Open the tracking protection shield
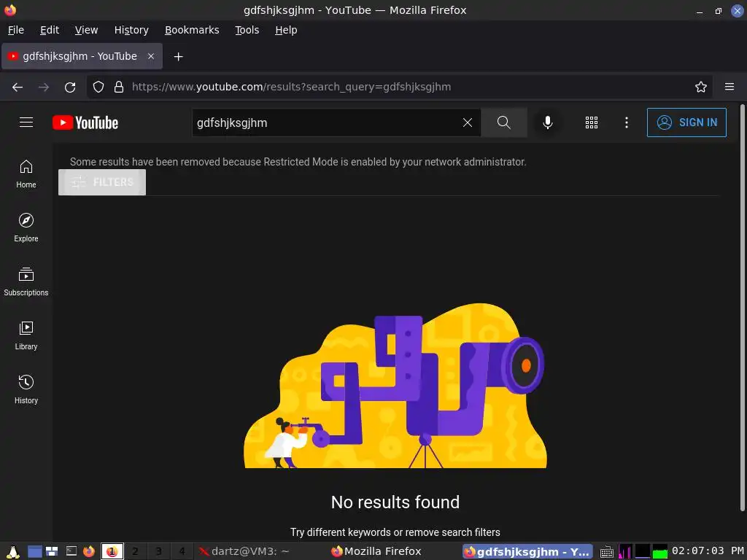This screenshot has width=747, height=560. coord(98,87)
